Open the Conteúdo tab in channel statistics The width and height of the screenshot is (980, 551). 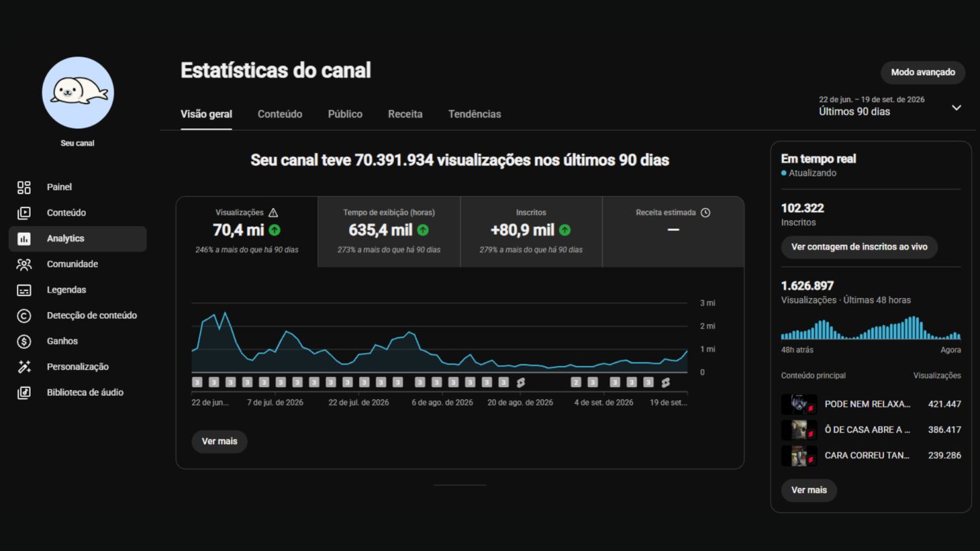coord(280,114)
